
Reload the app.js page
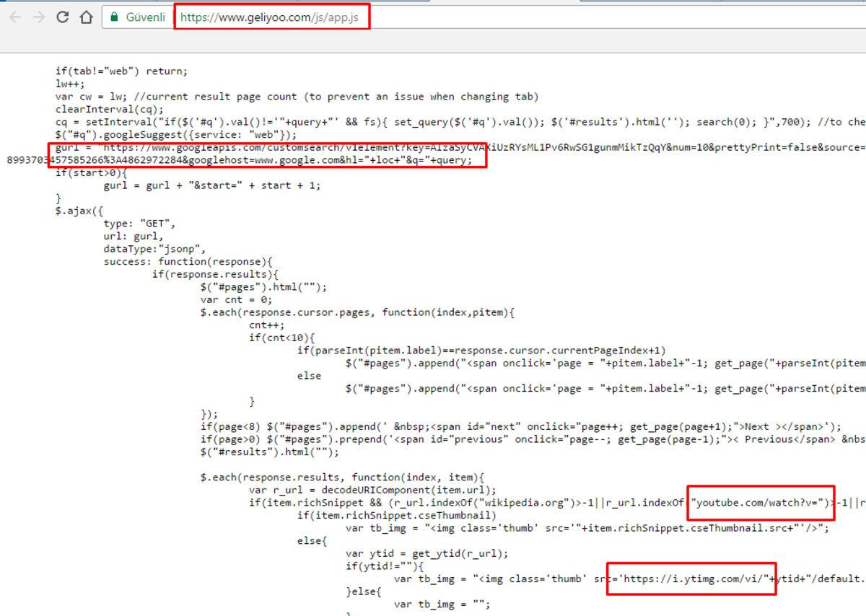(x=63, y=17)
